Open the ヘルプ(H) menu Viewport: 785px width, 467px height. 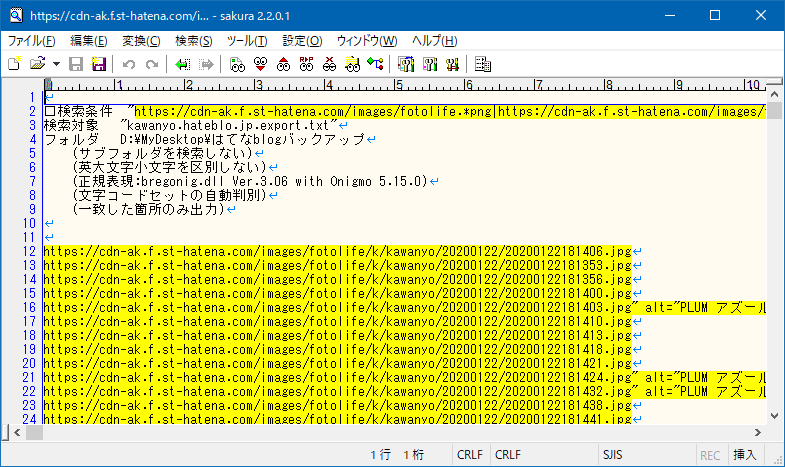tap(435, 41)
